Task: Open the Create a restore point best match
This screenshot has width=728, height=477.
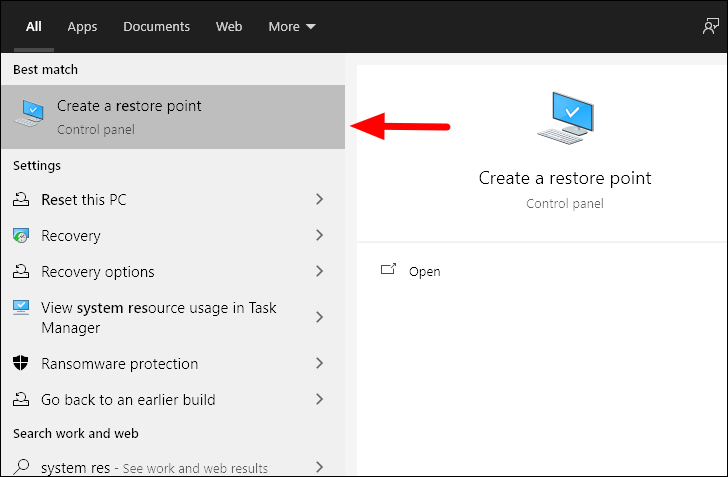Action: [173, 117]
